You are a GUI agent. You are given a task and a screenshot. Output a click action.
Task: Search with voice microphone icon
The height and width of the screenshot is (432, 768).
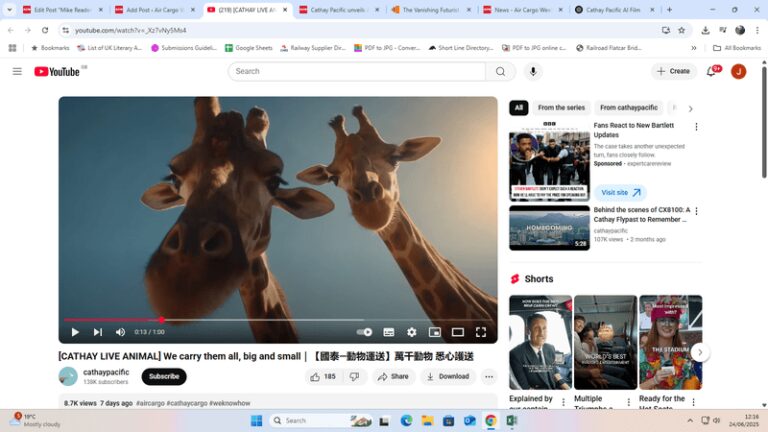click(x=533, y=72)
